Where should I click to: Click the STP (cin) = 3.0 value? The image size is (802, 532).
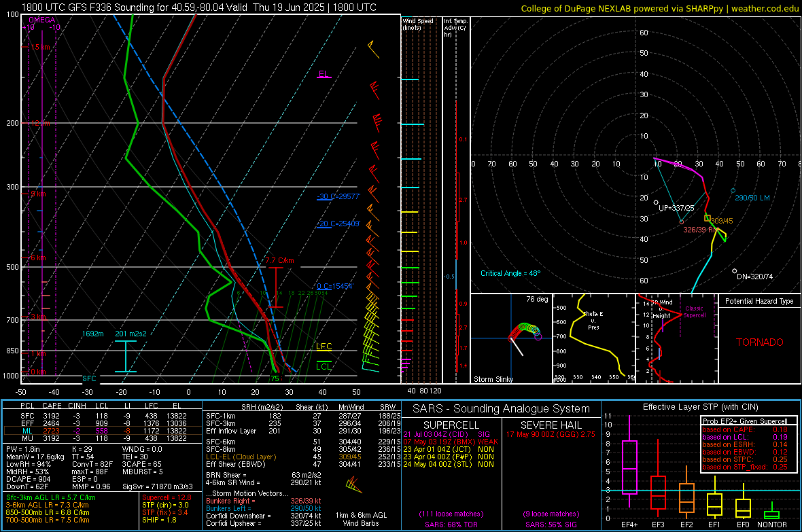point(165,505)
